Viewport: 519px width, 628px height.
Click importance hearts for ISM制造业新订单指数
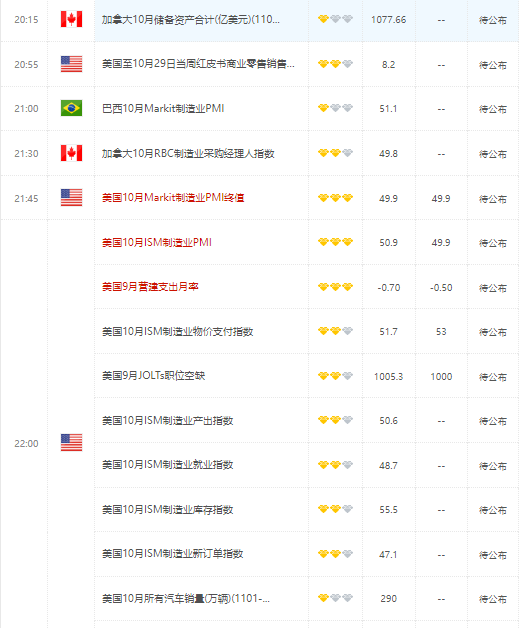[x=335, y=553]
